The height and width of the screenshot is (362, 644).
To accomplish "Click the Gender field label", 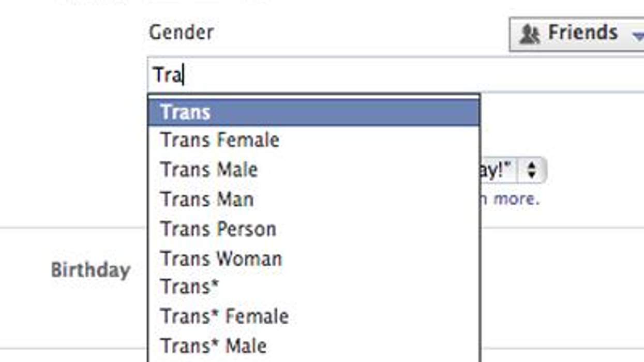I will coord(182,32).
